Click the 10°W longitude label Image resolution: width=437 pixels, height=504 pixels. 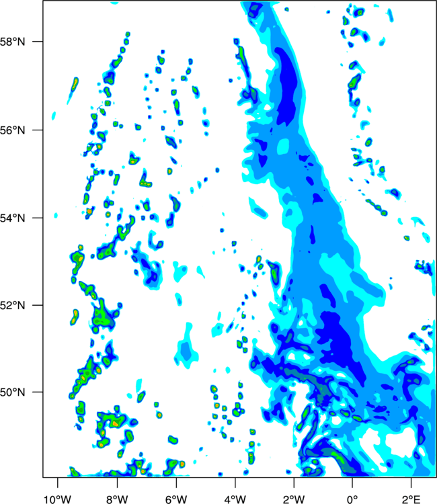click(x=57, y=499)
